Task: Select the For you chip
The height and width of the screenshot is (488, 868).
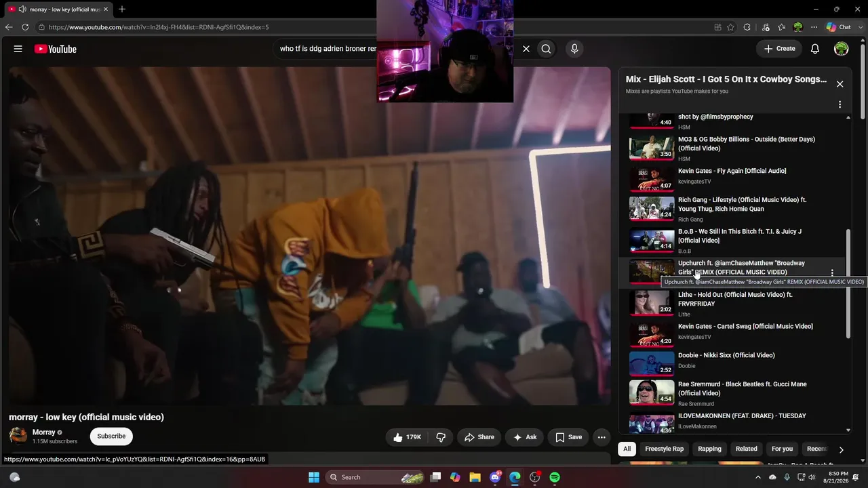Action: (782, 449)
